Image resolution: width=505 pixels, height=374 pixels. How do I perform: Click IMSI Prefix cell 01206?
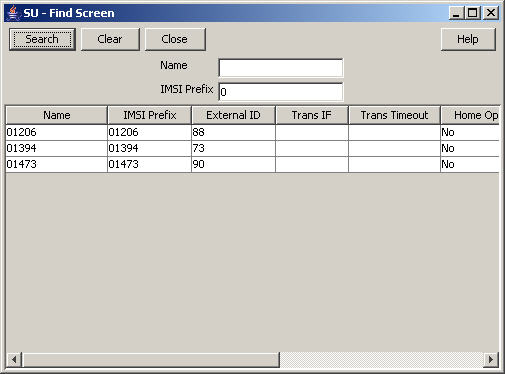(150, 132)
